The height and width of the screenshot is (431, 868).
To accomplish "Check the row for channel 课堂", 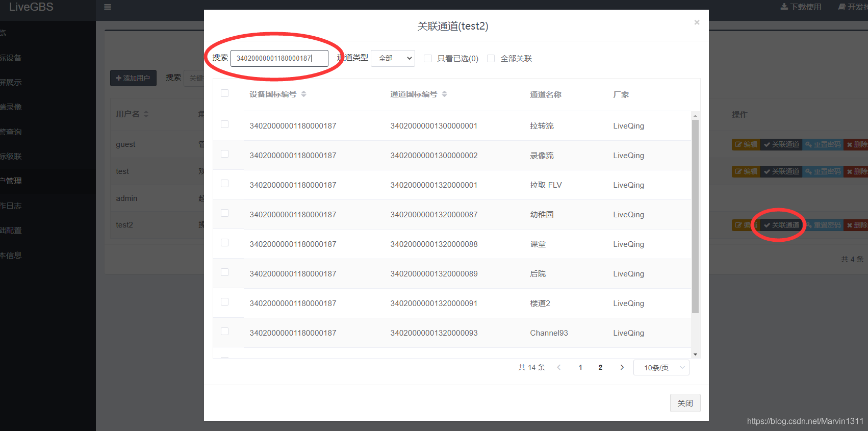I will (x=224, y=243).
